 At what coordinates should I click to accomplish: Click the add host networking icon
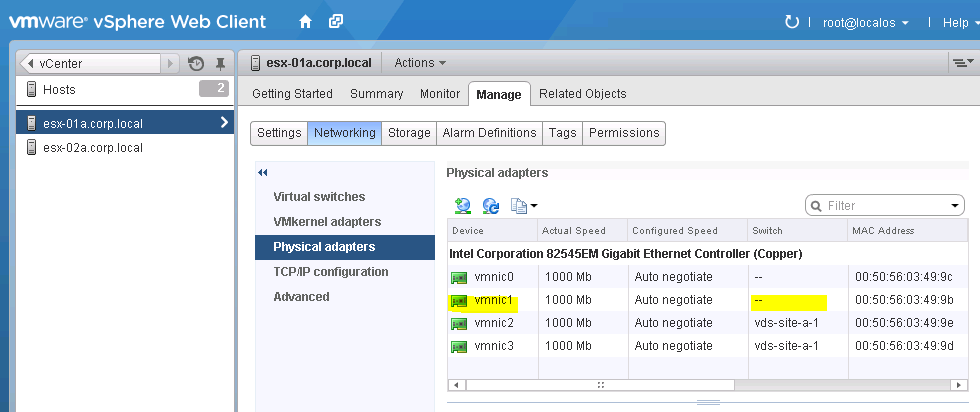tap(463, 205)
